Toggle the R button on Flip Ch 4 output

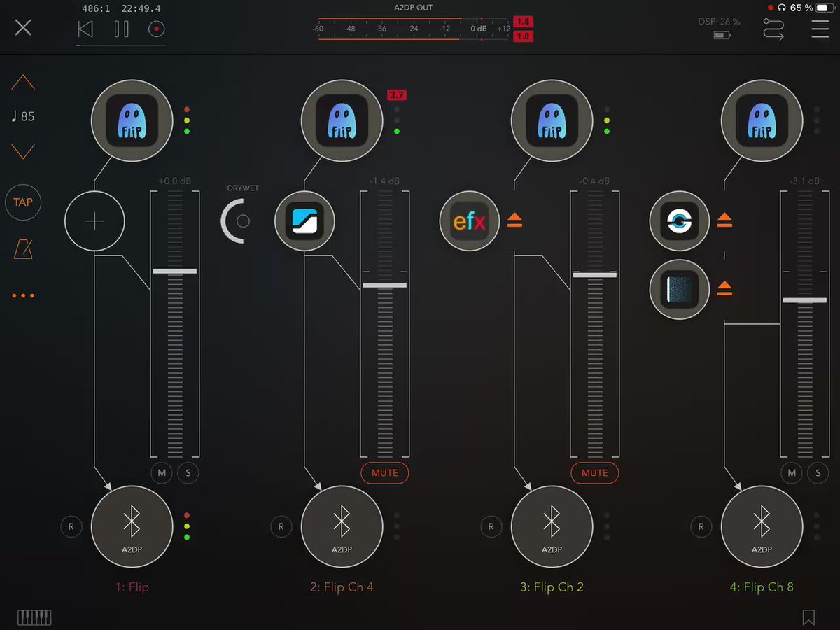click(x=281, y=526)
